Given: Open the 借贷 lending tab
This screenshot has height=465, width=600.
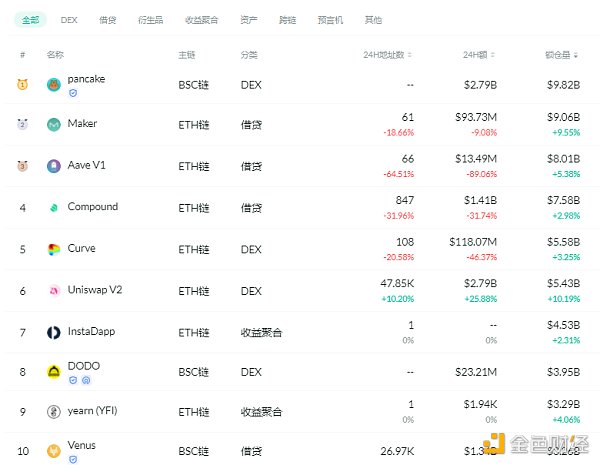Looking at the screenshot, I should [107, 19].
